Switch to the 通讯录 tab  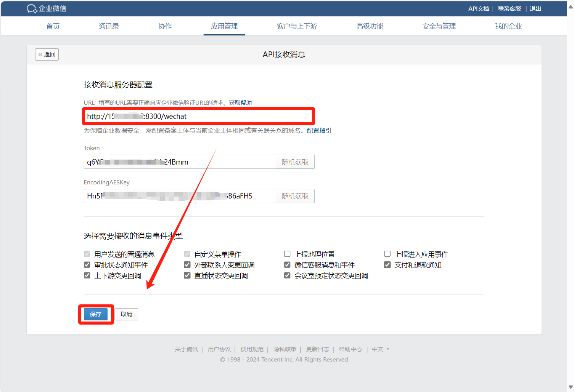(109, 26)
